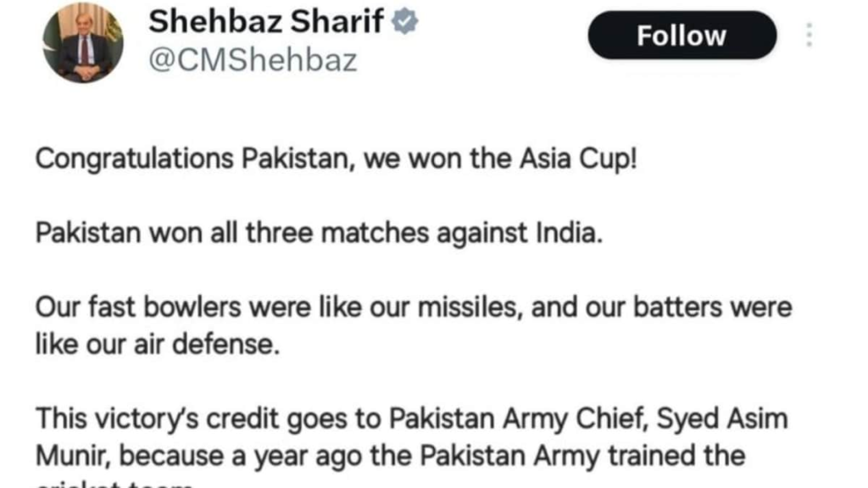Screen dimensions: 868x488
Task: Click the Follow button
Action: (x=682, y=36)
